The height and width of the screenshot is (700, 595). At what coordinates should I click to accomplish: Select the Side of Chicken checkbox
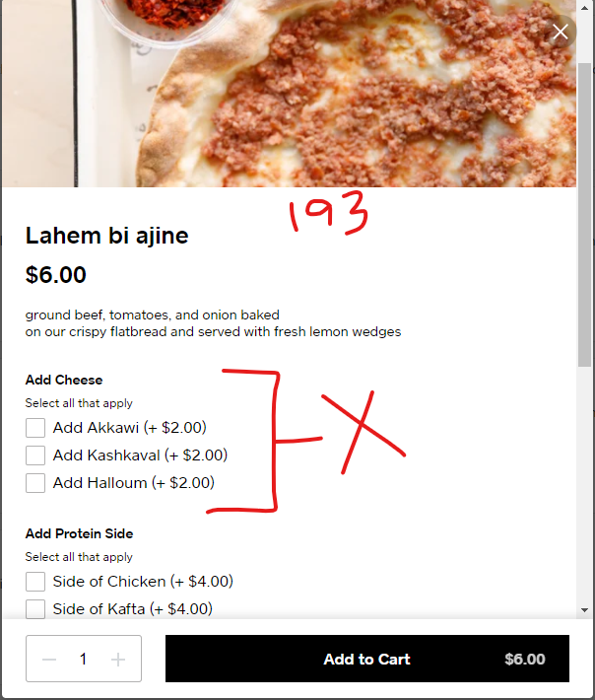[35, 582]
